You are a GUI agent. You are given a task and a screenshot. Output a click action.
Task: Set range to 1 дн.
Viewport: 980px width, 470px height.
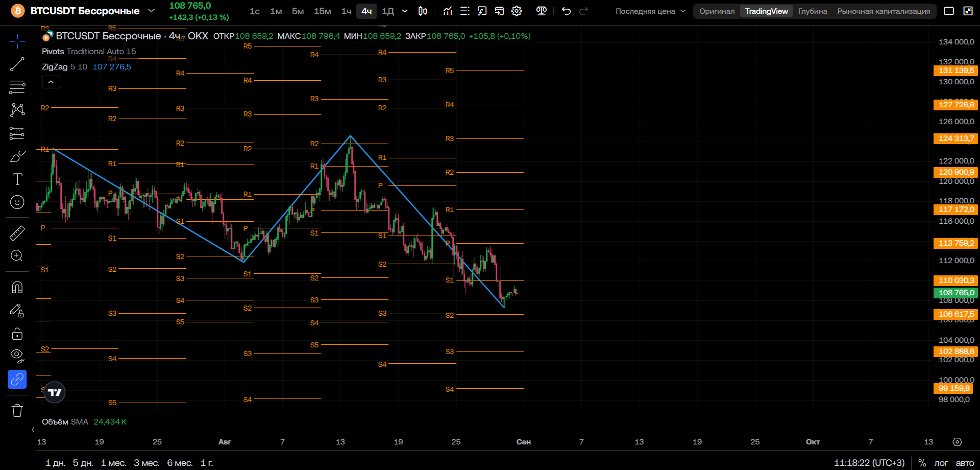55,463
